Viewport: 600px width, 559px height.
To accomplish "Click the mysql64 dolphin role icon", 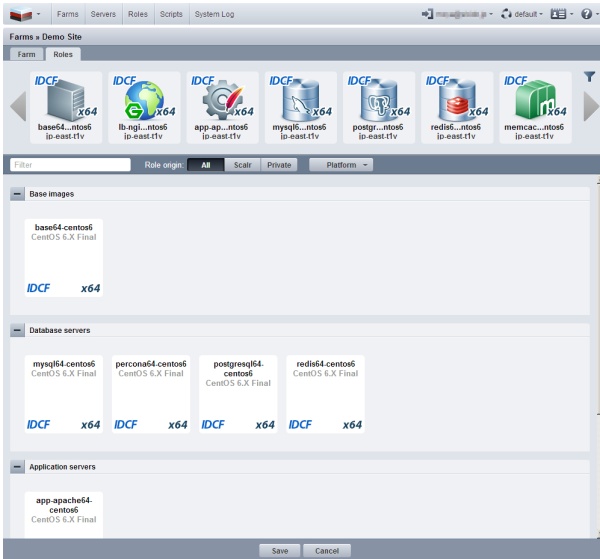I will coord(298,102).
